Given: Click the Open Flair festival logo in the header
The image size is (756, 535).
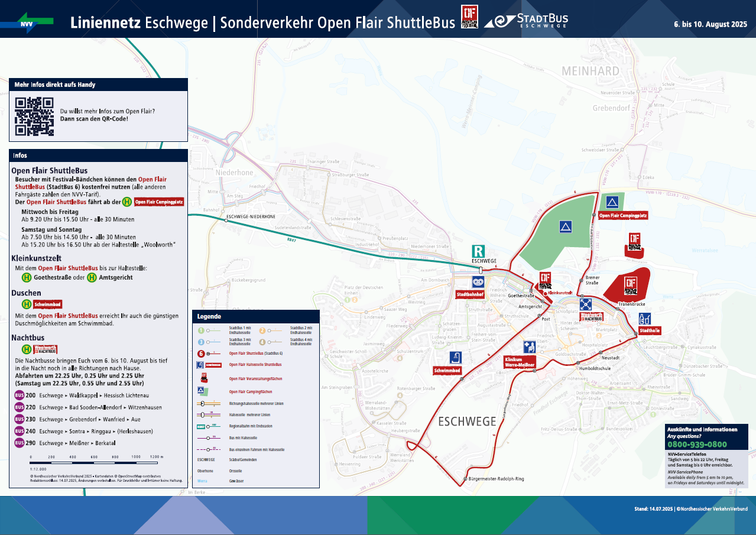Looking at the screenshot, I should click(470, 17).
